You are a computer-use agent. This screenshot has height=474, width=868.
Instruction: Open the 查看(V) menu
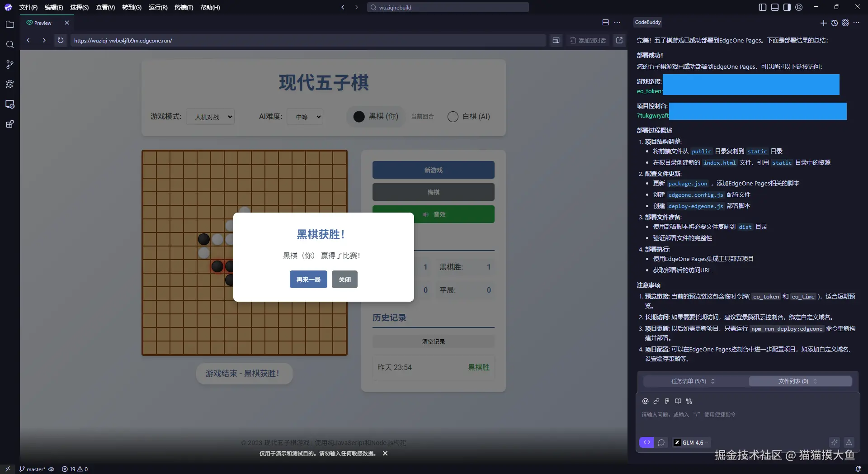105,7
